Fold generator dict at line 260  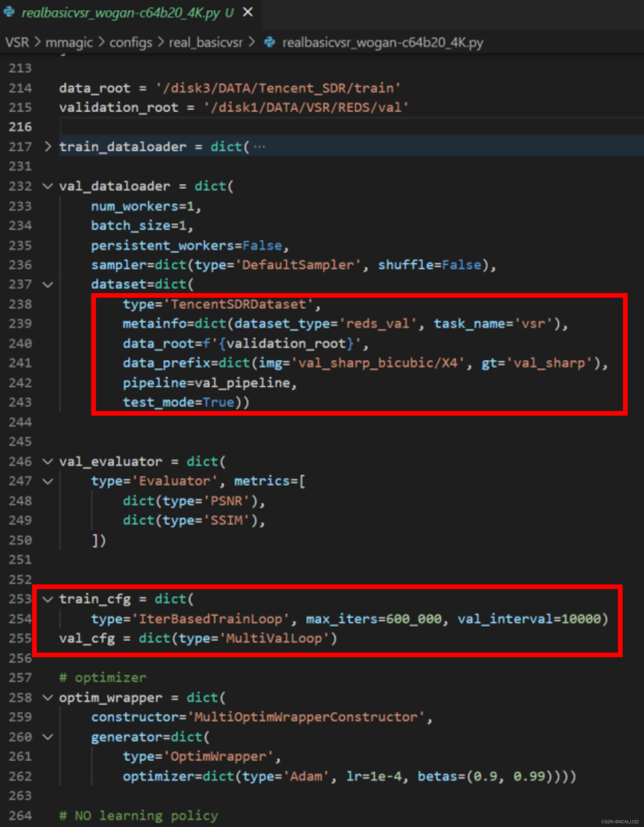48,737
